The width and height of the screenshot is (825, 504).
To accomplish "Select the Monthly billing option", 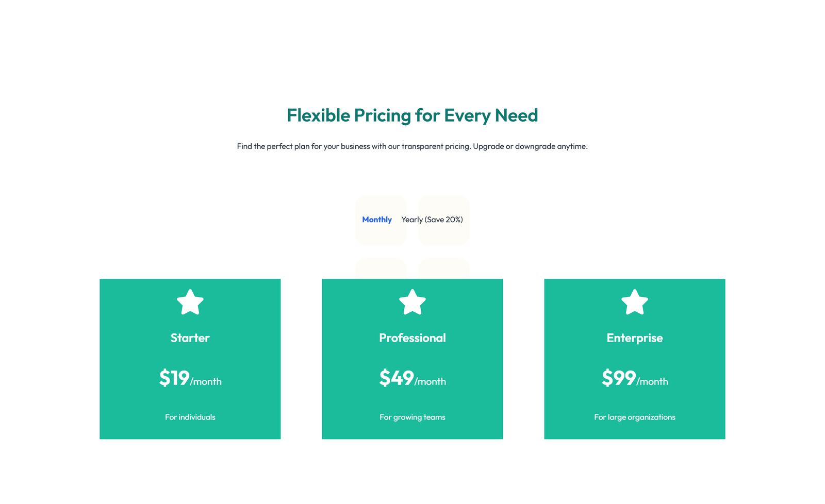I will 377,220.
